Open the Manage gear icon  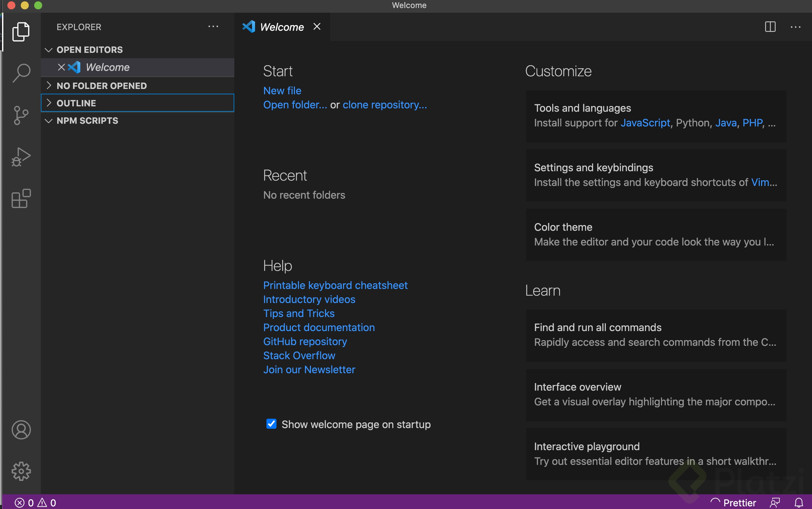point(21,471)
